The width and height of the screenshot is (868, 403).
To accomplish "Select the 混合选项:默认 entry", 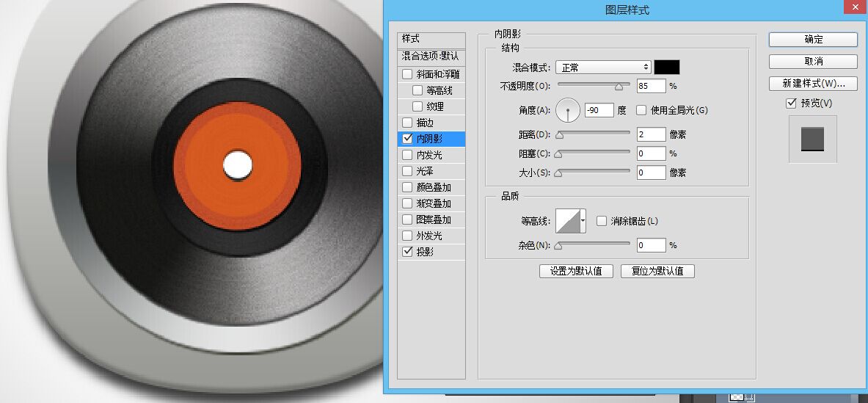I will click(x=431, y=56).
